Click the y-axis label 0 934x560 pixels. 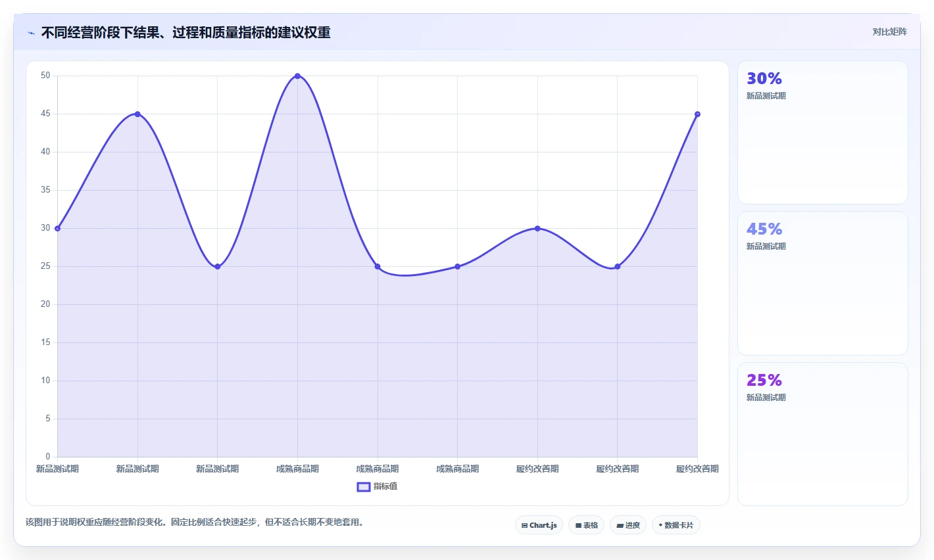click(48, 457)
